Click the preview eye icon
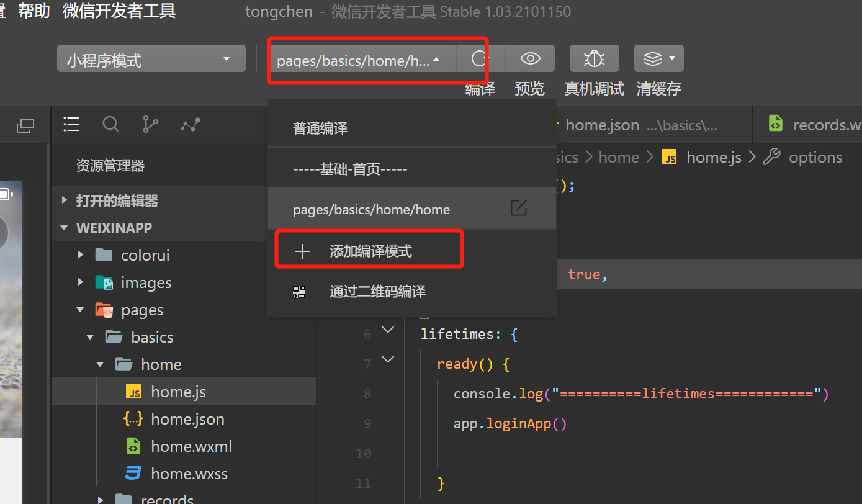 pos(530,59)
